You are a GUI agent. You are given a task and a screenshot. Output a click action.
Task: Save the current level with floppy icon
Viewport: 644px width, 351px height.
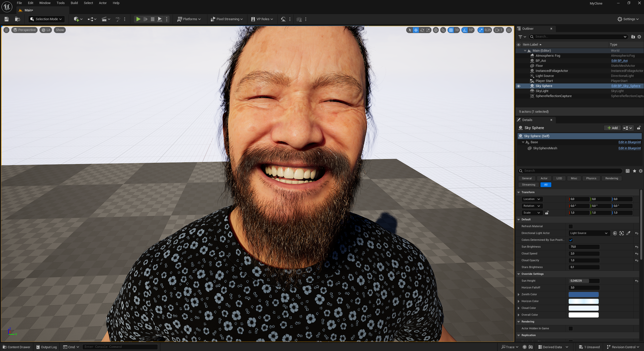click(x=7, y=19)
